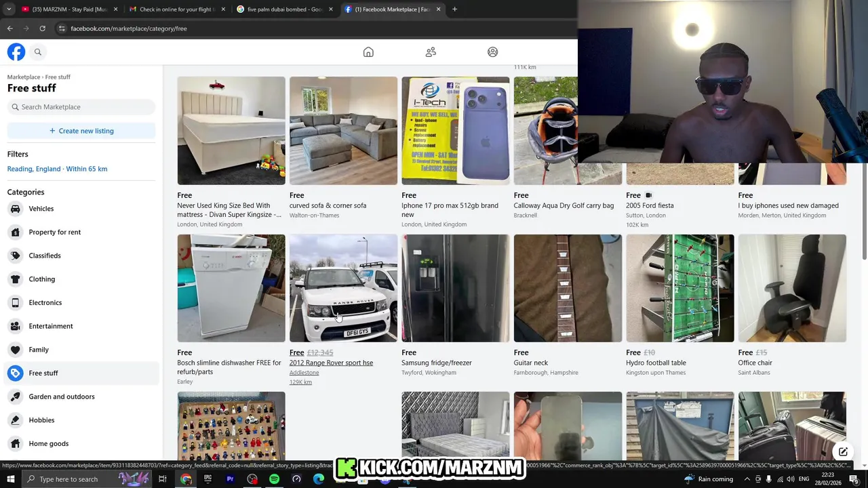
Task: Select the Classifieds category icon
Action: pos(16,256)
